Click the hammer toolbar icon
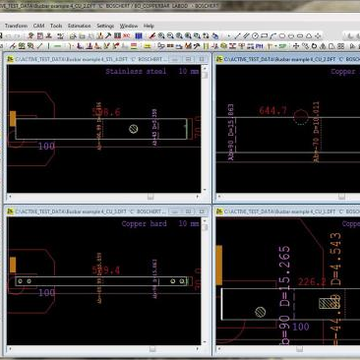The width and height of the screenshot is (360, 360). (108, 36)
